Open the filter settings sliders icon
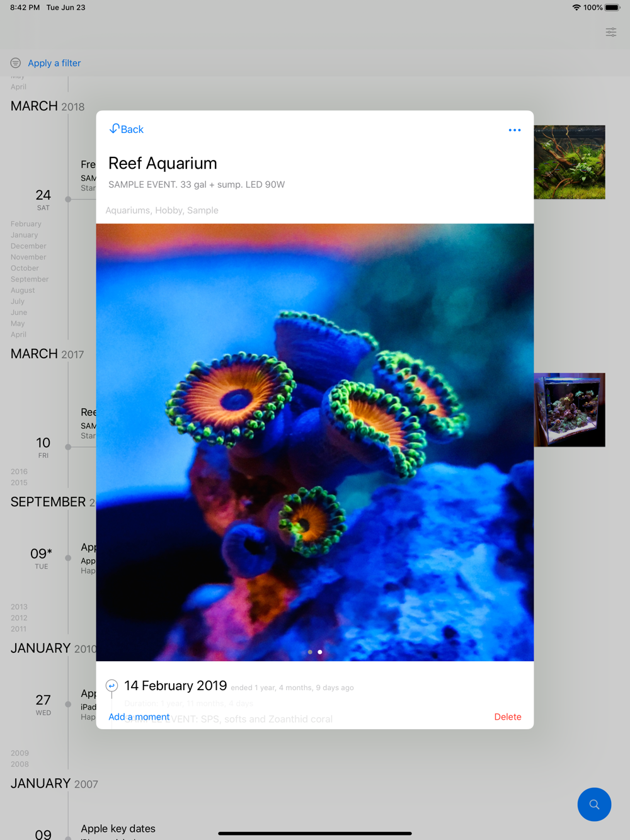 point(611,32)
